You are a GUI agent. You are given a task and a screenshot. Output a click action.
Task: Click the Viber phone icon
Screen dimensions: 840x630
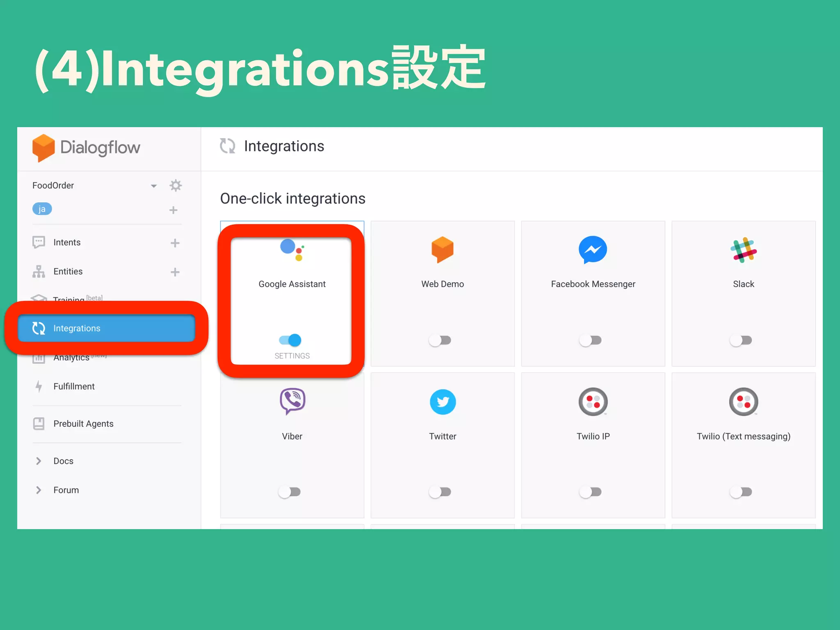(292, 401)
